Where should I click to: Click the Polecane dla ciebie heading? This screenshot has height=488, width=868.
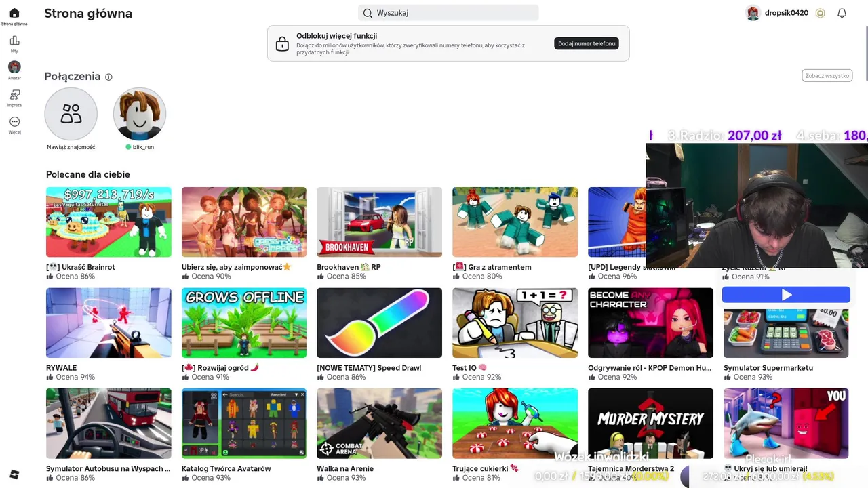[x=88, y=174]
